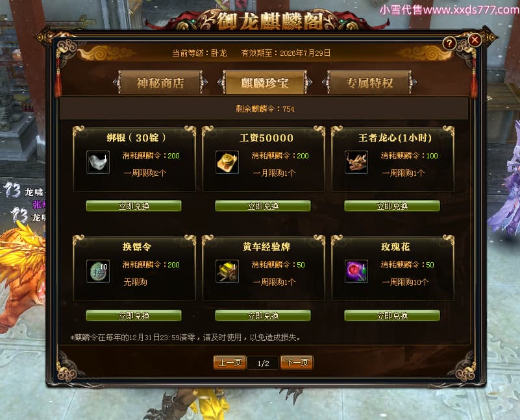
Task: Open the 专属特权 tab
Action: click(x=369, y=82)
